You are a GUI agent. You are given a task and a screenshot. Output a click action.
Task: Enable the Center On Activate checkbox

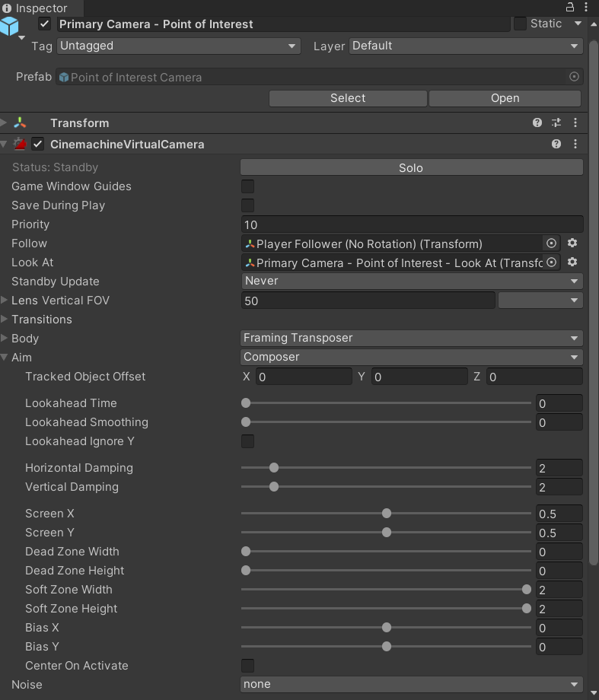click(x=247, y=666)
